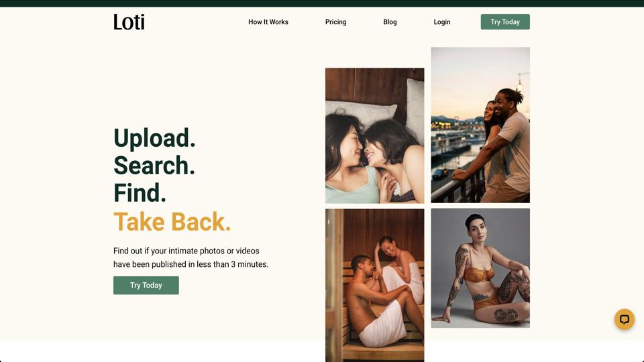Open the couple by waterfront railing photo

click(x=480, y=125)
